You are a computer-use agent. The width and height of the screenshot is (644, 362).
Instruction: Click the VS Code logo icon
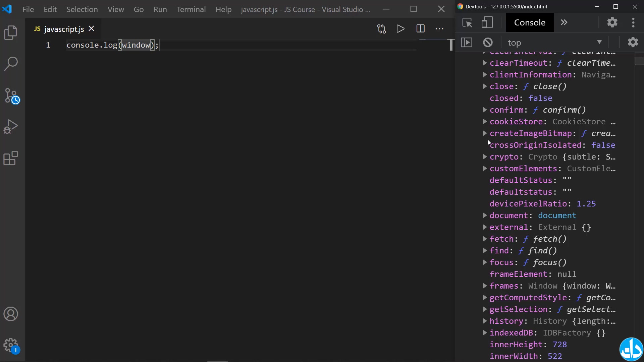point(7,9)
